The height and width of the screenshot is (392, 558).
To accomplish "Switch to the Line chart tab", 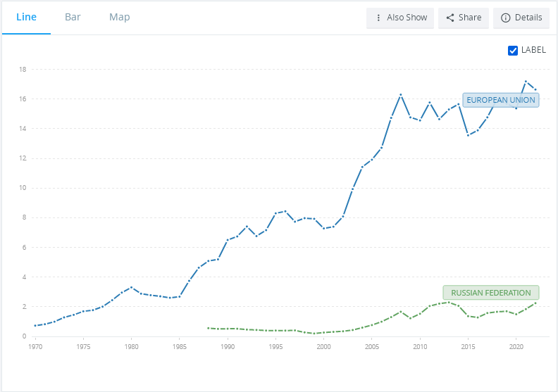I will [26, 17].
